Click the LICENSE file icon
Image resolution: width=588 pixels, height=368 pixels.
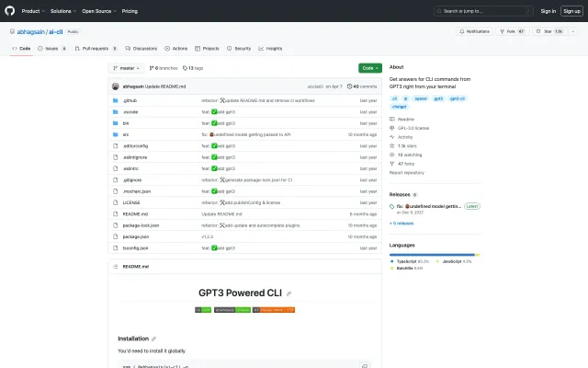(114, 201)
